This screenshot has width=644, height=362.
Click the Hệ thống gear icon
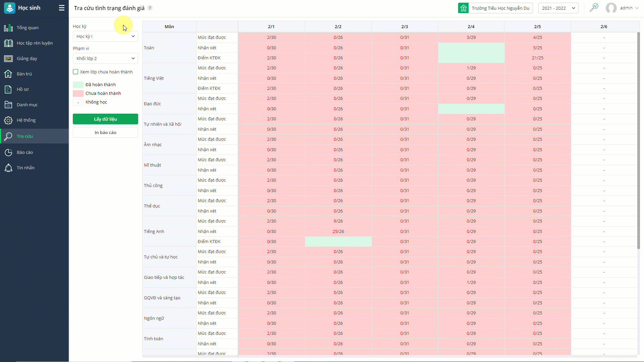(8, 120)
